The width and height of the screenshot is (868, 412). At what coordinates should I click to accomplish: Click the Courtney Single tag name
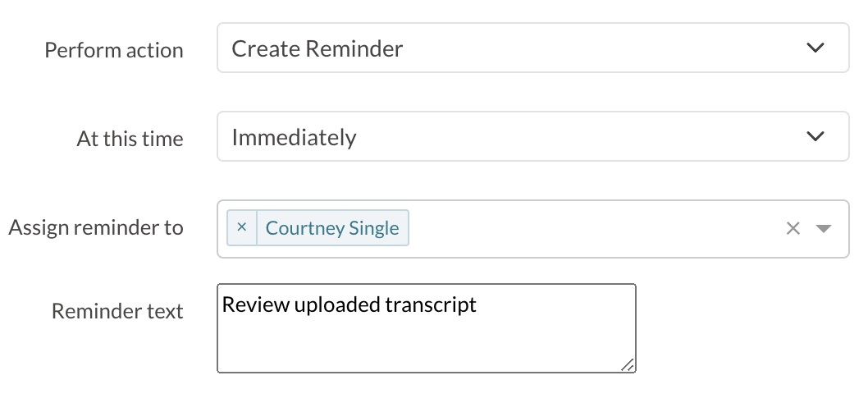332,228
